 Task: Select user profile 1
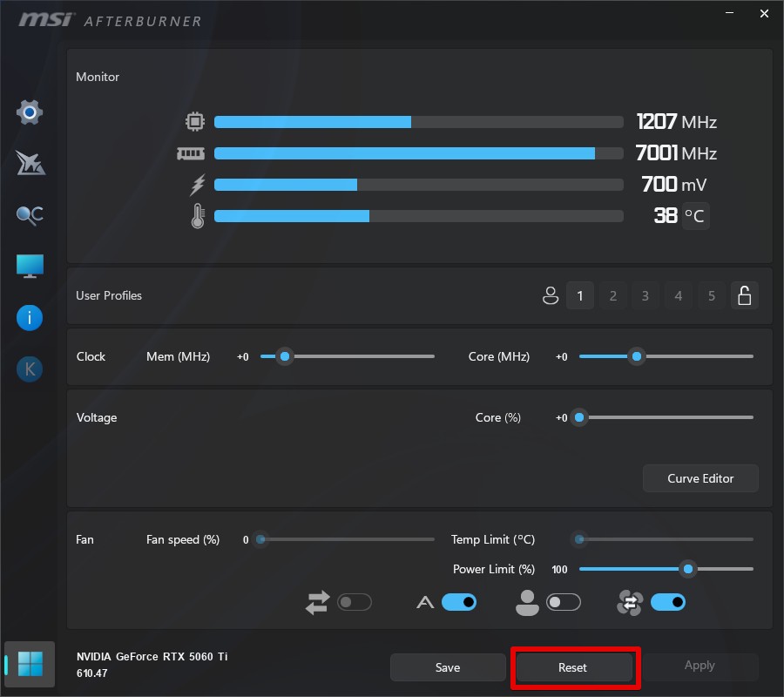[x=580, y=295]
